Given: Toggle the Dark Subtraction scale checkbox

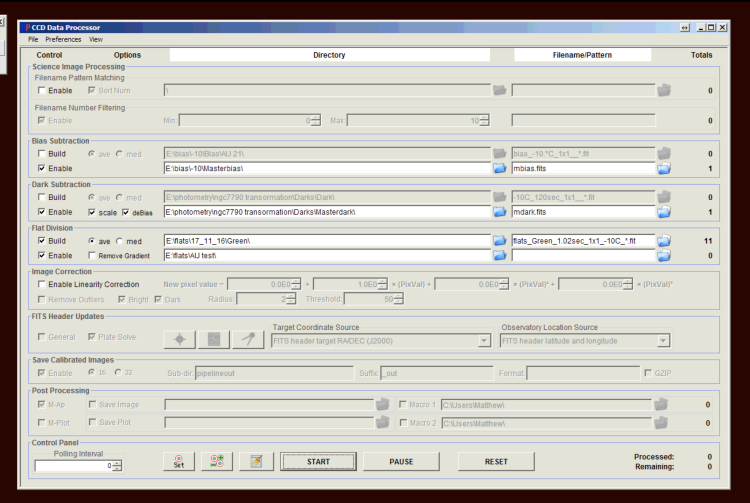Looking at the screenshot, I should (x=91, y=212).
